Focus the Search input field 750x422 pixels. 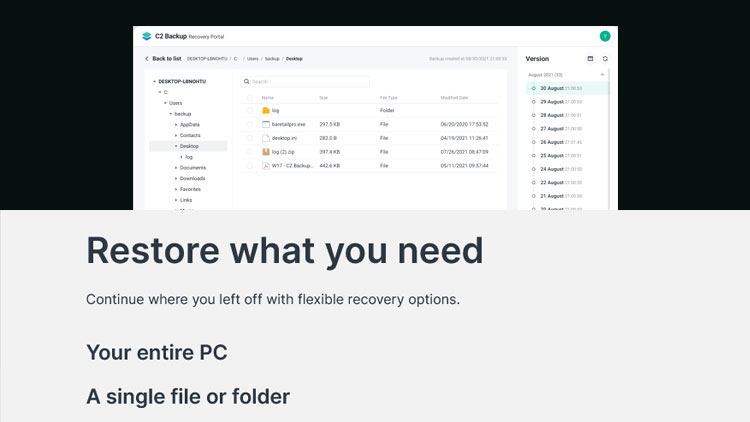pos(308,81)
